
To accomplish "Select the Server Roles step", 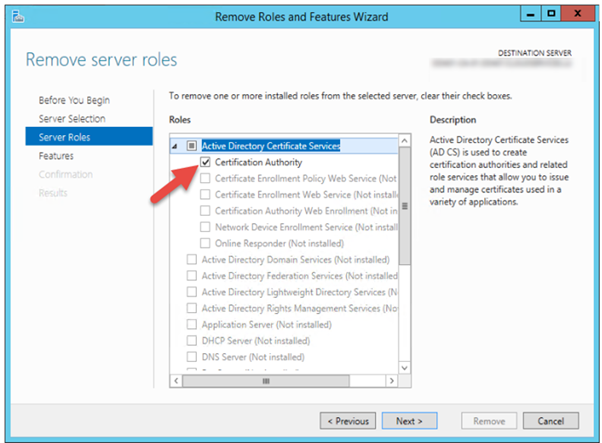I will point(89,137).
